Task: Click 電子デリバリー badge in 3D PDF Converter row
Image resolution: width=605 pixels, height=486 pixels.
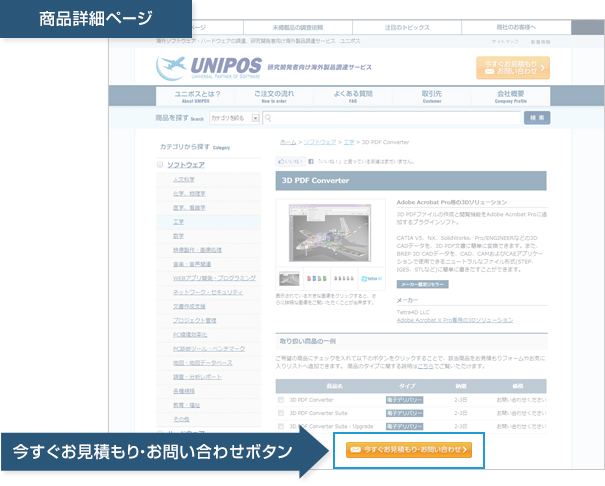Action: 404,400
